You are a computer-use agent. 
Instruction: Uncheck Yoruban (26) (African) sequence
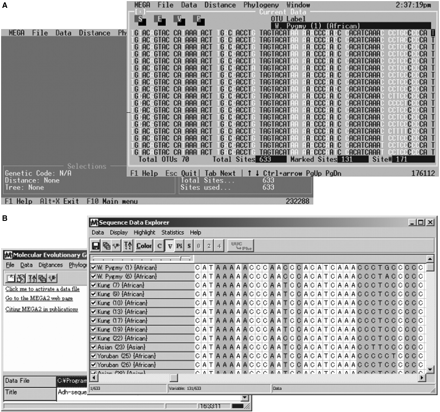[94, 365]
